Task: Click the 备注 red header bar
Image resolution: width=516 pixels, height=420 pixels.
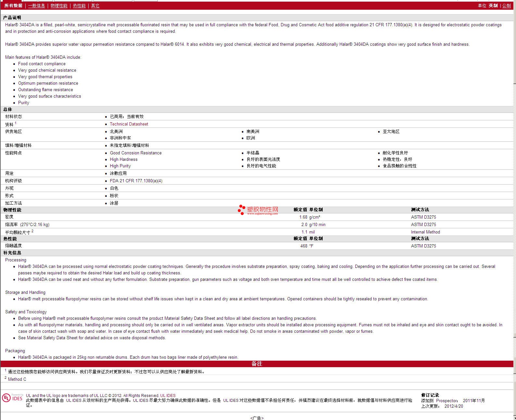Action: (x=257, y=364)
